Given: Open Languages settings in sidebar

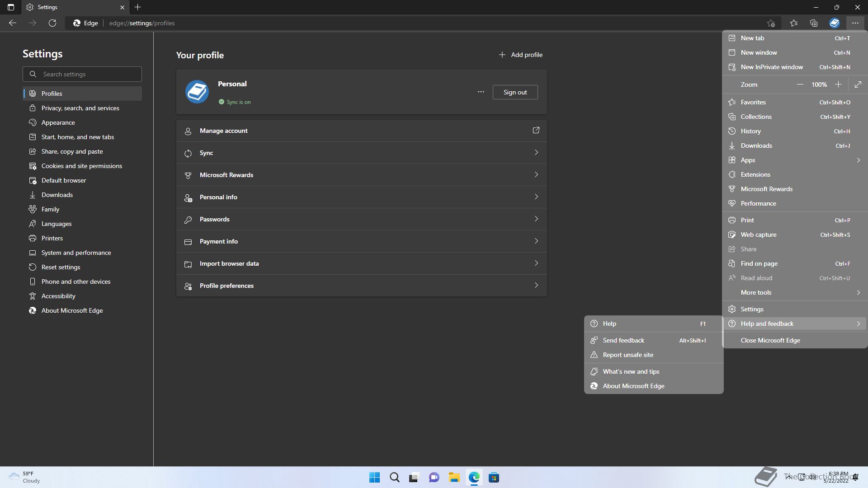Looking at the screenshot, I should pyautogui.click(x=82, y=224).
